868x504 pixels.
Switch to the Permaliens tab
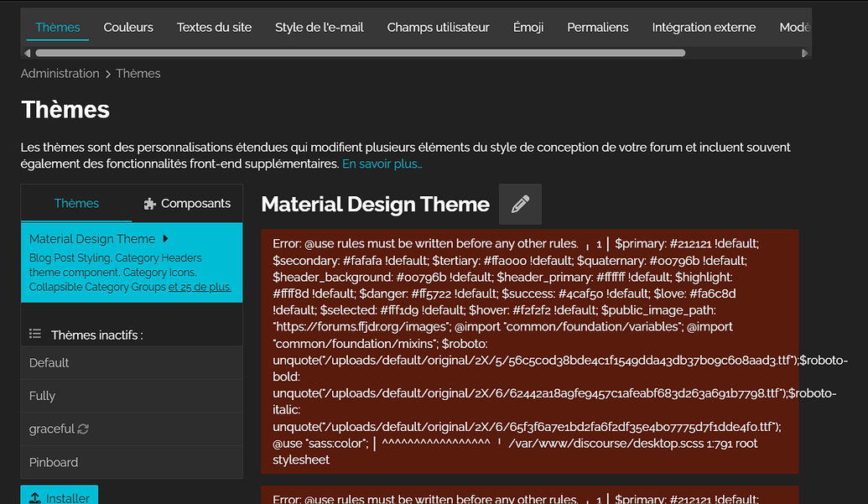(x=597, y=27)
